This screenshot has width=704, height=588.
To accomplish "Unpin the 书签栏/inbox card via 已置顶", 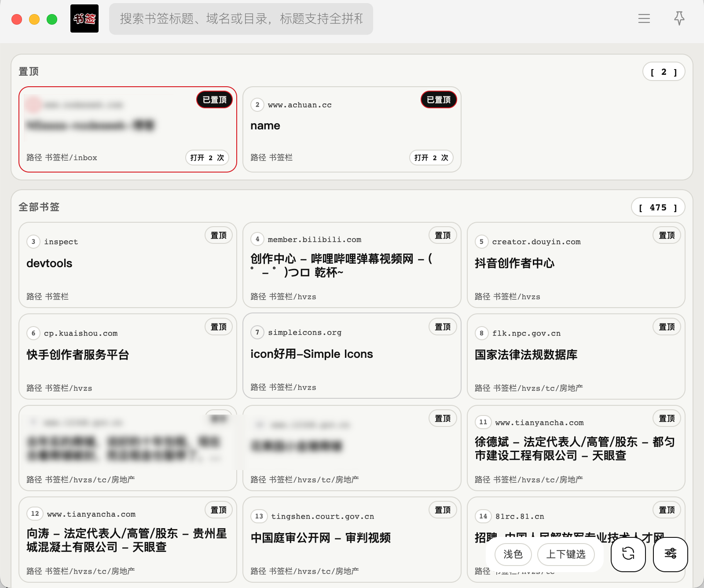I will pos(214,100).
